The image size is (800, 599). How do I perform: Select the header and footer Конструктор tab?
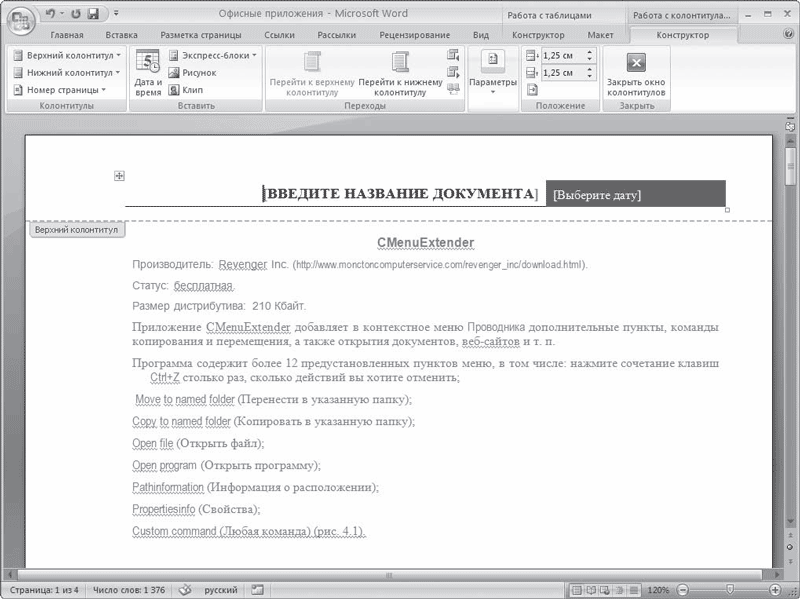pyautogui.click(x=683, y=35)
